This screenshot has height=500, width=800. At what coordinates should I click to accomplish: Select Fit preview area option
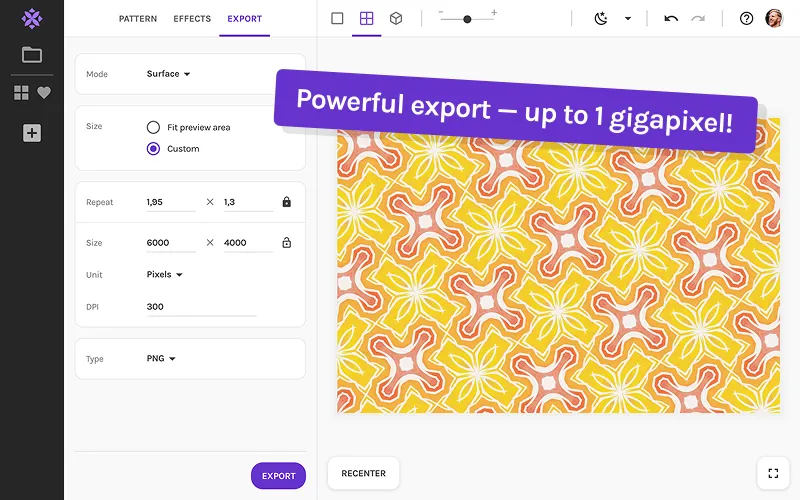(x=188, y=127)
